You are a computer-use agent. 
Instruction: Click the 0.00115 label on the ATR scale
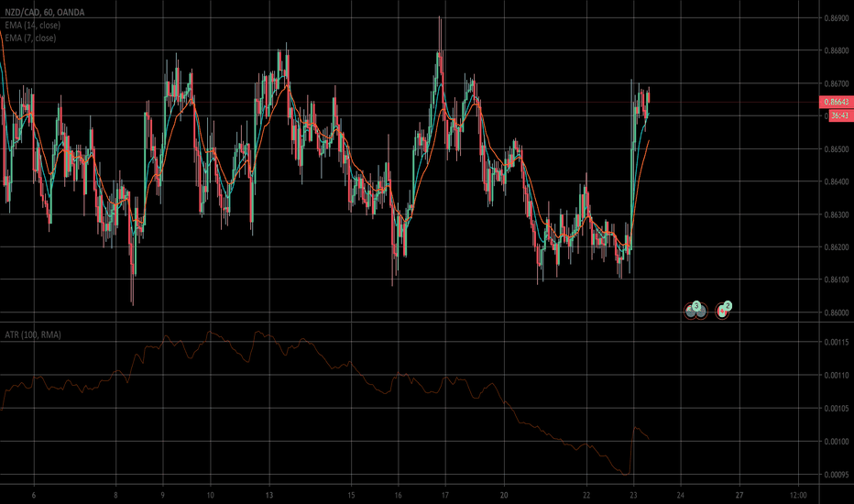[835, 343]
